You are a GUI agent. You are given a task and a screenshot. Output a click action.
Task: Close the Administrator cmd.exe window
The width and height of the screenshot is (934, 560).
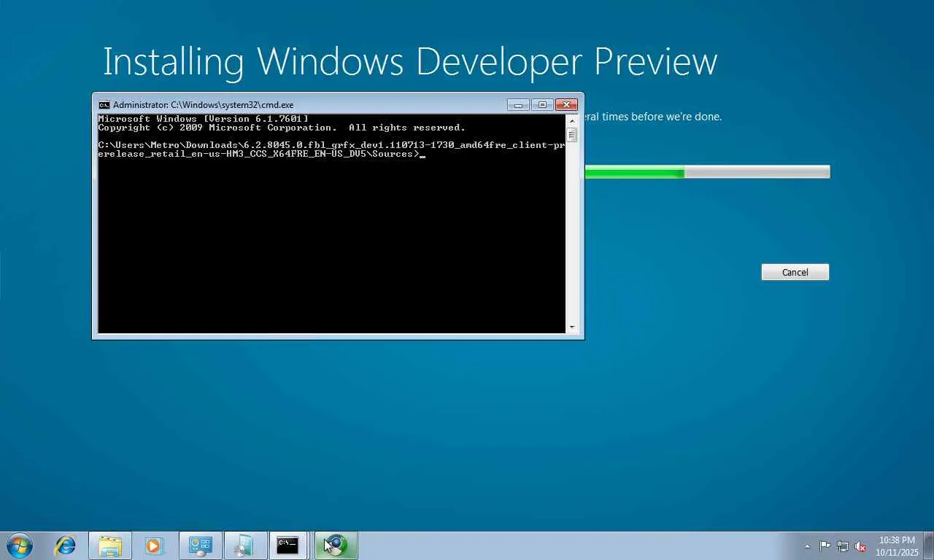coord(566,104)
